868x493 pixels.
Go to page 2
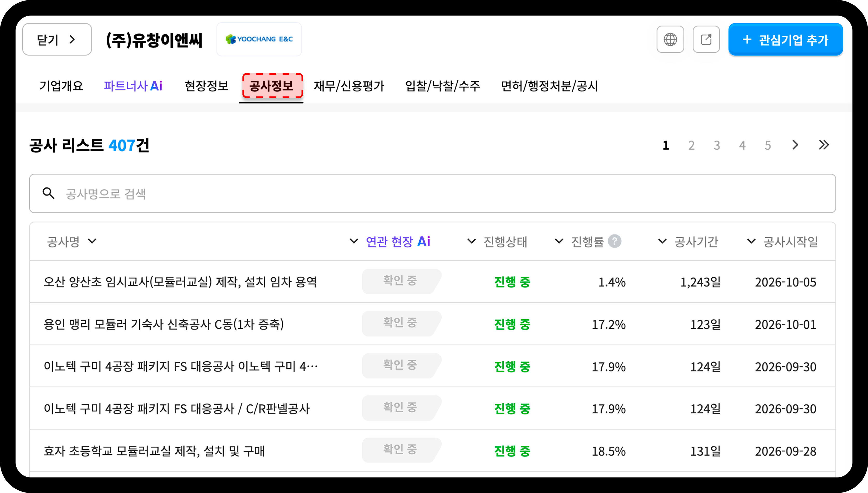coord(691,145)
